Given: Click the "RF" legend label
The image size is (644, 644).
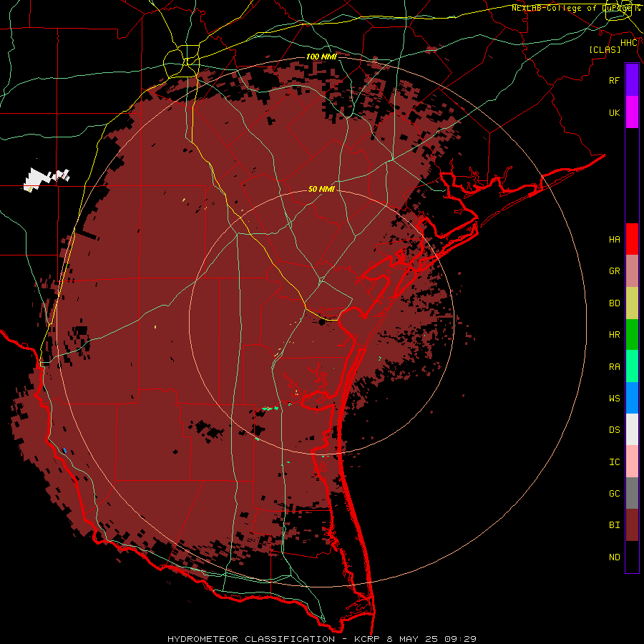Looking at the screenshot, I should (x=615, y=80).
